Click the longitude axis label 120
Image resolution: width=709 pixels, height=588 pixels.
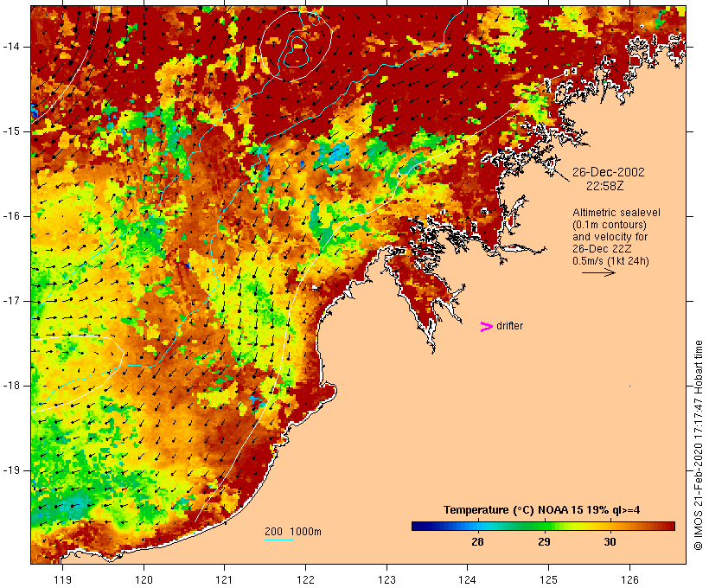pos(144,580)
